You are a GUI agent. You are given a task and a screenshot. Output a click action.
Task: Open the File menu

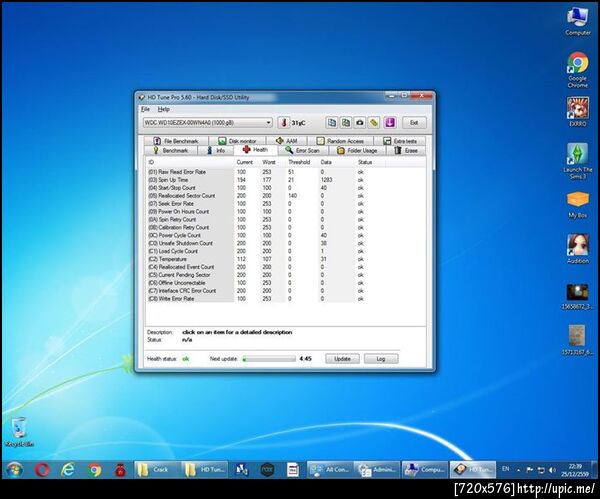coord(145,109)
